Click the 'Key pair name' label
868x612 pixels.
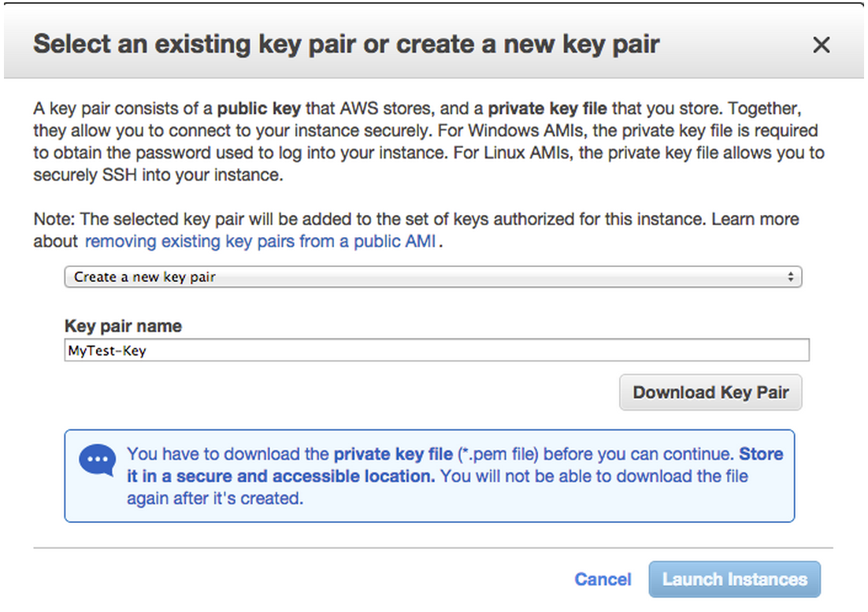coord(123,326)
